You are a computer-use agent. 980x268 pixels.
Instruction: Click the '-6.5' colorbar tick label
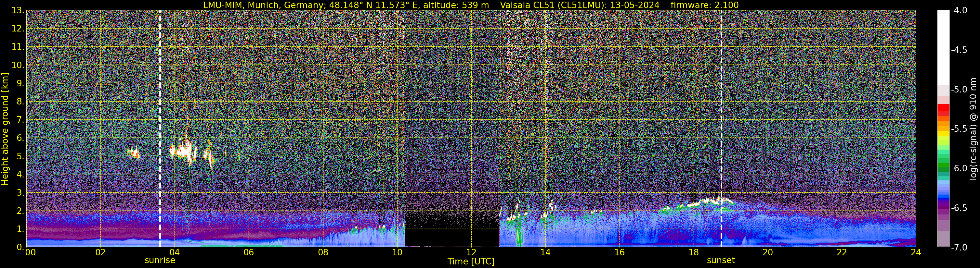point(959,208)
